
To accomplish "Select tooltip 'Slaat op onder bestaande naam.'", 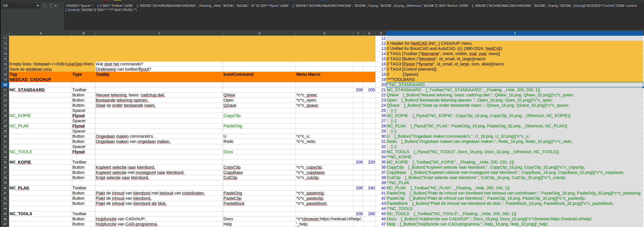I will (159, 105).
